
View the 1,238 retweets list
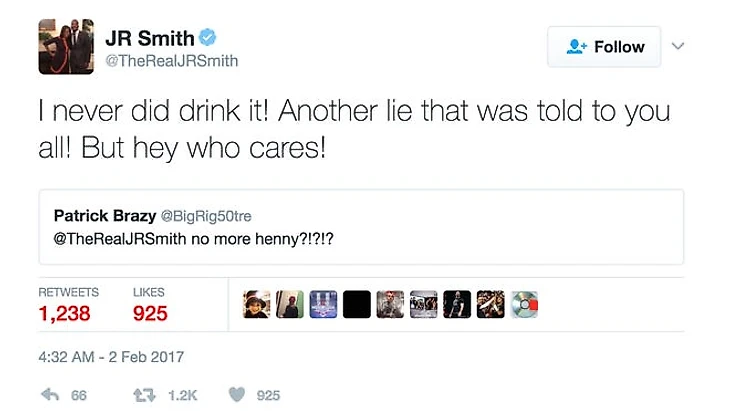point(65,313)
